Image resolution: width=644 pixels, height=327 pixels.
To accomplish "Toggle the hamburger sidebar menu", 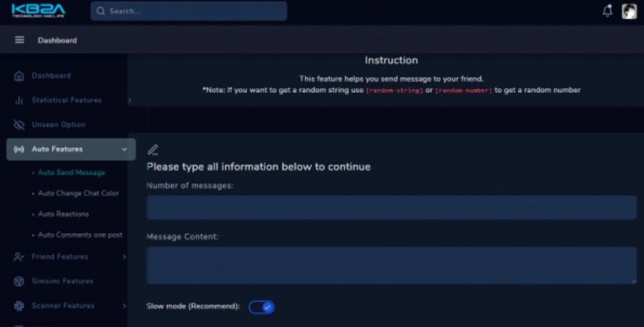I will [19, 40].
